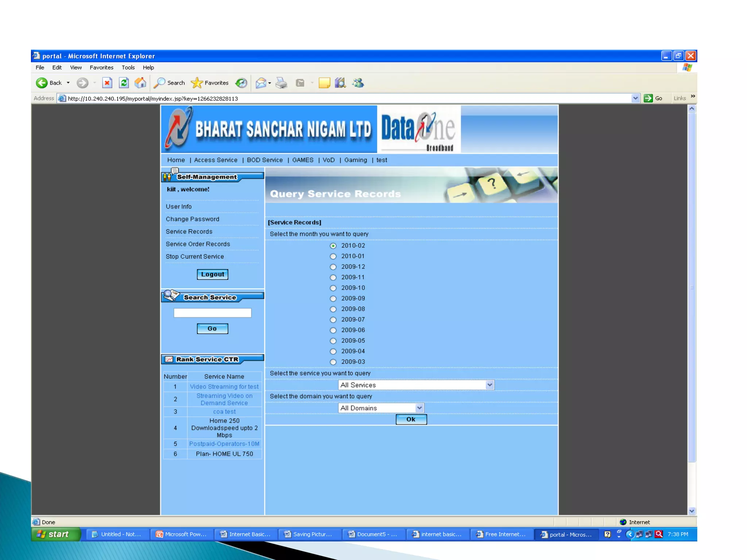747x560 pixels.
Task: Open BOD Service navigation tab
Action: (264, 160)
